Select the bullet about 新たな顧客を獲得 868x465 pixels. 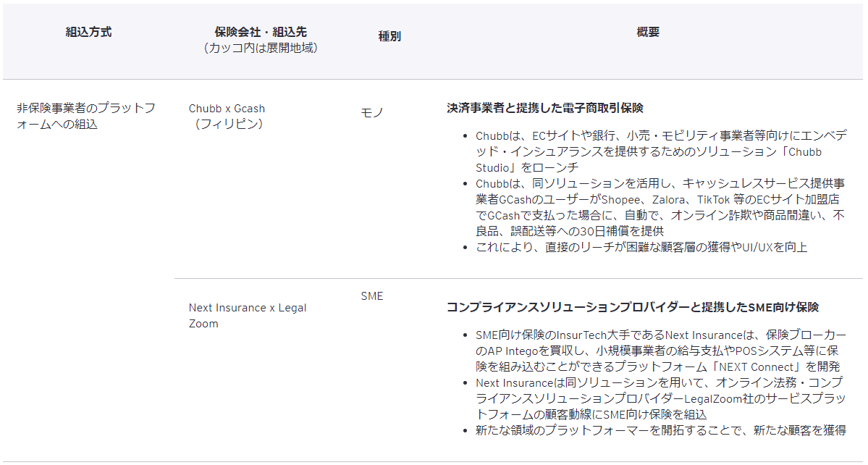(660, 430)
